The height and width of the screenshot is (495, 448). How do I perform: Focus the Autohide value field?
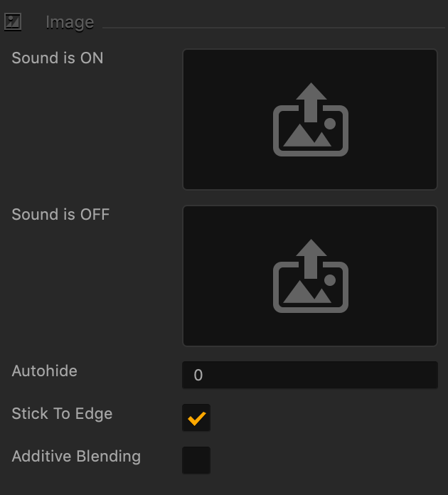click(x=310, y=375)
